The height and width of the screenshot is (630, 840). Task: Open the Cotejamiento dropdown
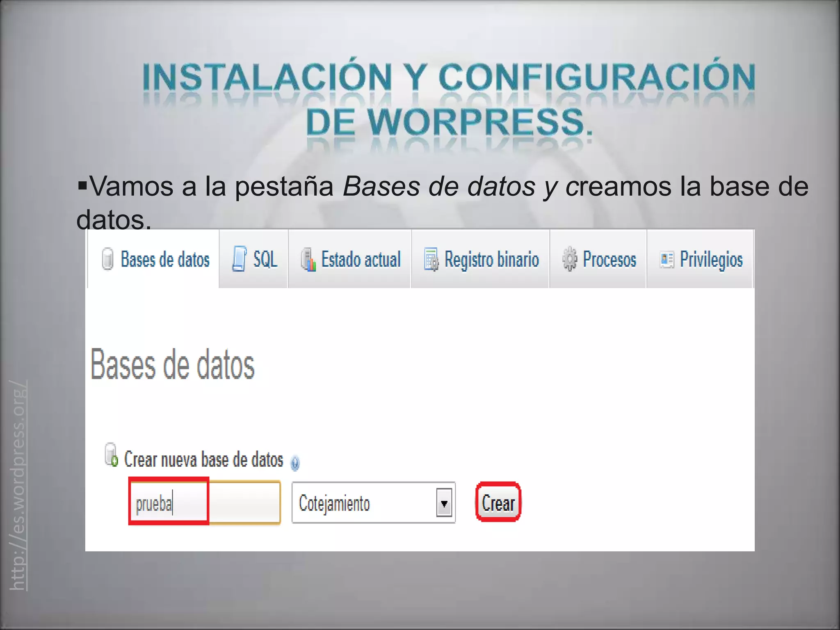pos(373,502)
